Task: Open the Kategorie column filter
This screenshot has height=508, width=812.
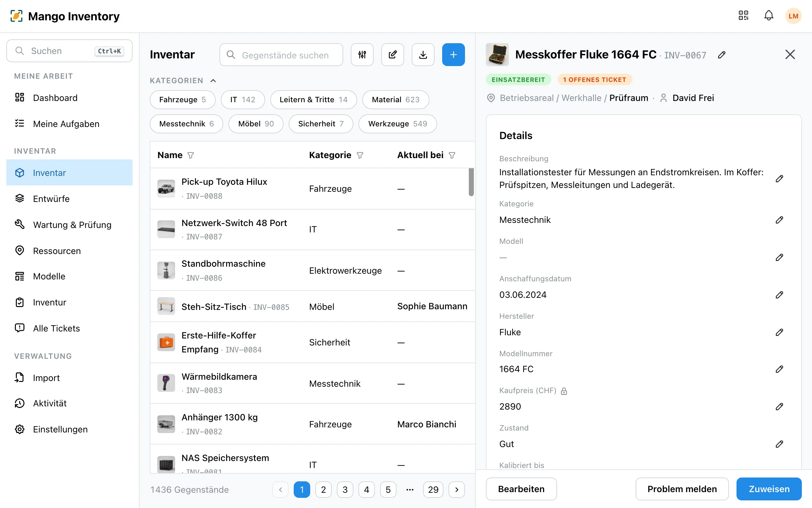Action: (360, 155)
